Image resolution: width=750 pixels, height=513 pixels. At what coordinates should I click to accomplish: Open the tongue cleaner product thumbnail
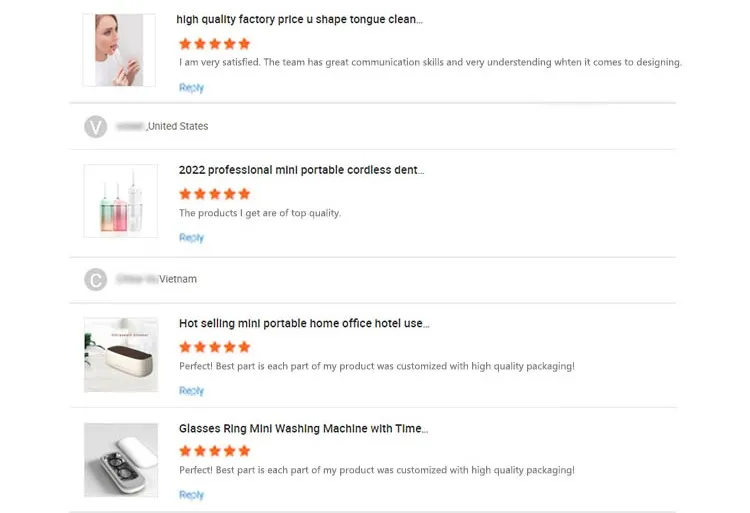click(x=119, y=50)
